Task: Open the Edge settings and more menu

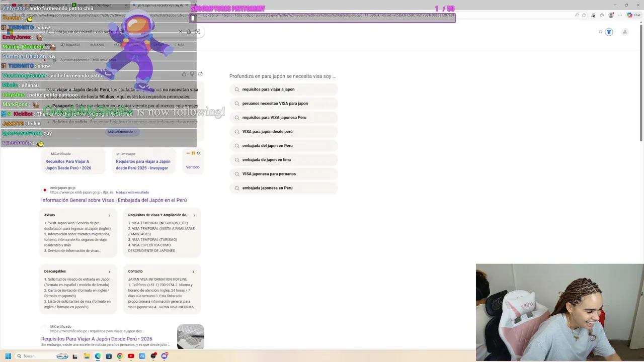Action: [619, 15]
